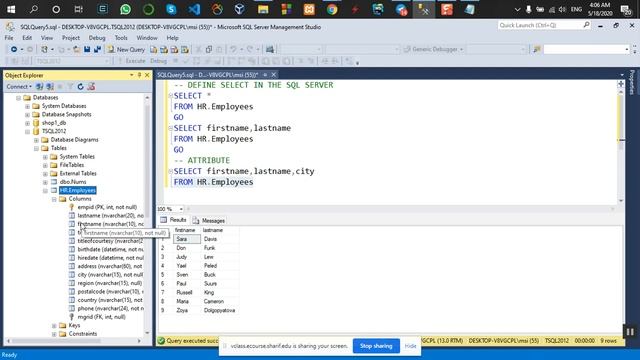Click Connect Object Explorer icon
Viewport: 640px width, 360px height.
point(40,87)
